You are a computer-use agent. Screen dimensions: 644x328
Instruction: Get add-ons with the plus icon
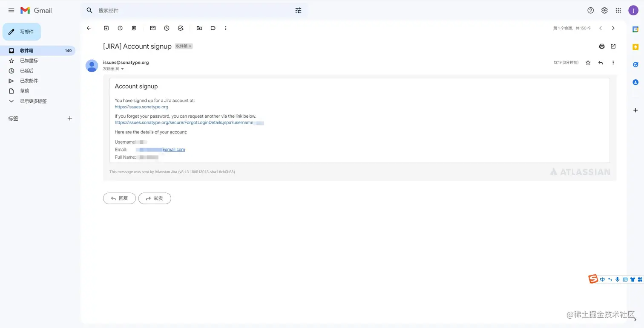[x=635, y=110]
